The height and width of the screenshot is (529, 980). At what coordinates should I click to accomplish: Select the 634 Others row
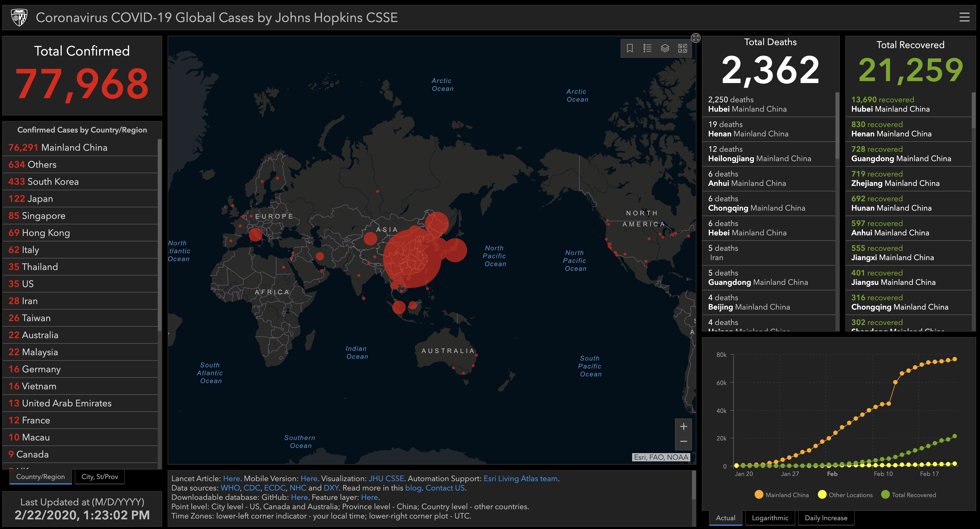[80, 164]
